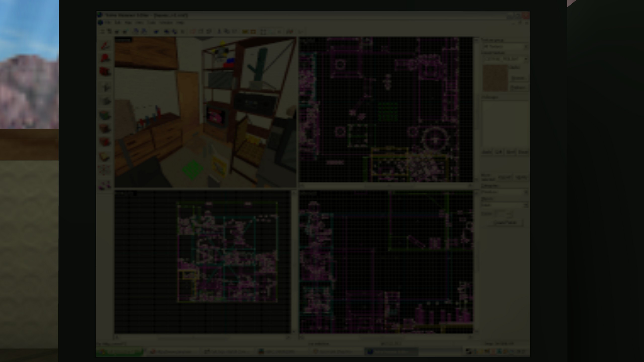644x362 pixels.
Task: Click the brown current texture swatch
Action: click(495, 78)
